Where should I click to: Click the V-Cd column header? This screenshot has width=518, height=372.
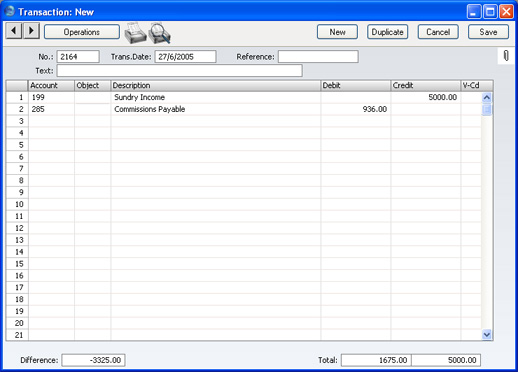(477, 86)
